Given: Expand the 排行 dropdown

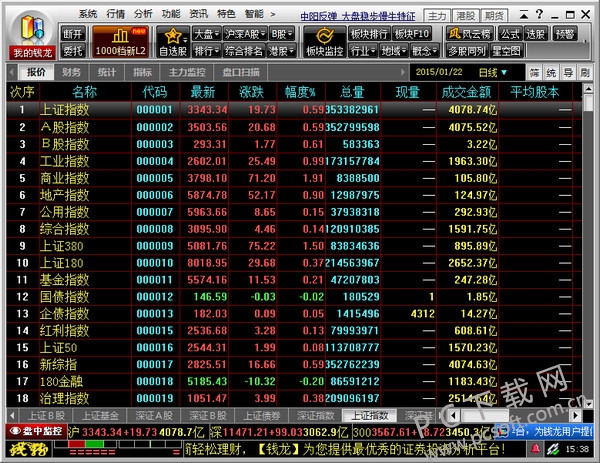Looking at the screenshot, I should [x=207, y=51].
